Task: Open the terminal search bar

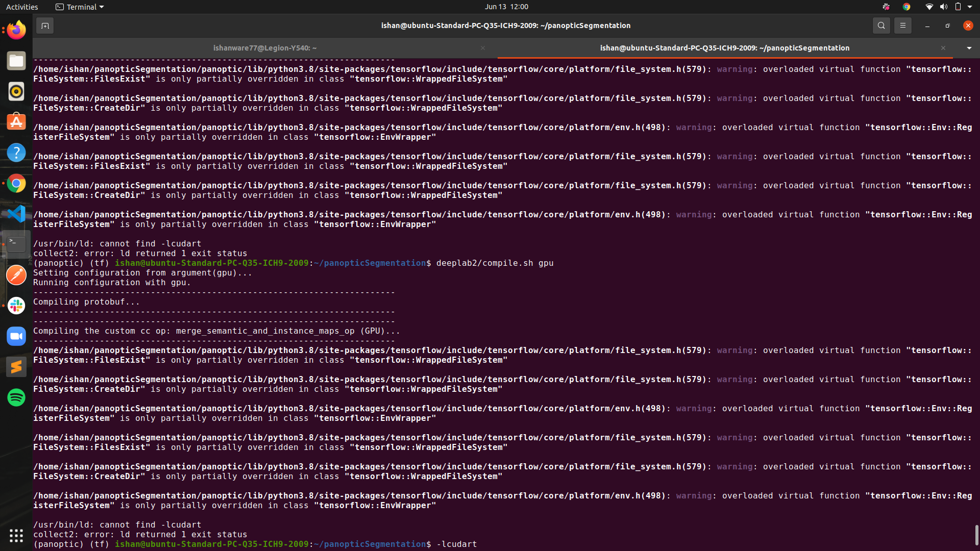Action: [881, 25]
